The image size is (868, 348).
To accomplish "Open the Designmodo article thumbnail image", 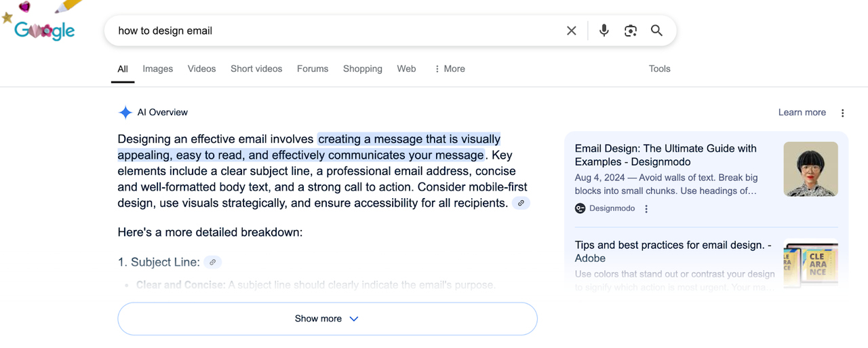I will click(x=810, y=169).
